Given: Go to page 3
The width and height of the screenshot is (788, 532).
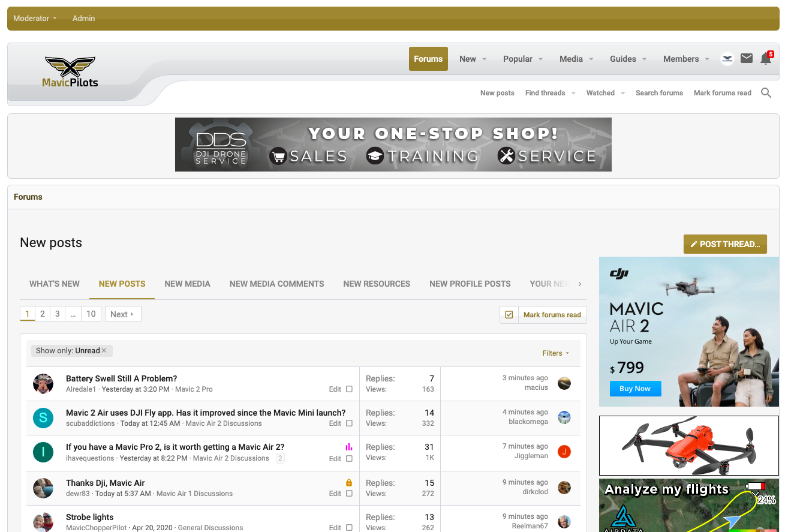Looking at the screenshot, I should point(58,314).
